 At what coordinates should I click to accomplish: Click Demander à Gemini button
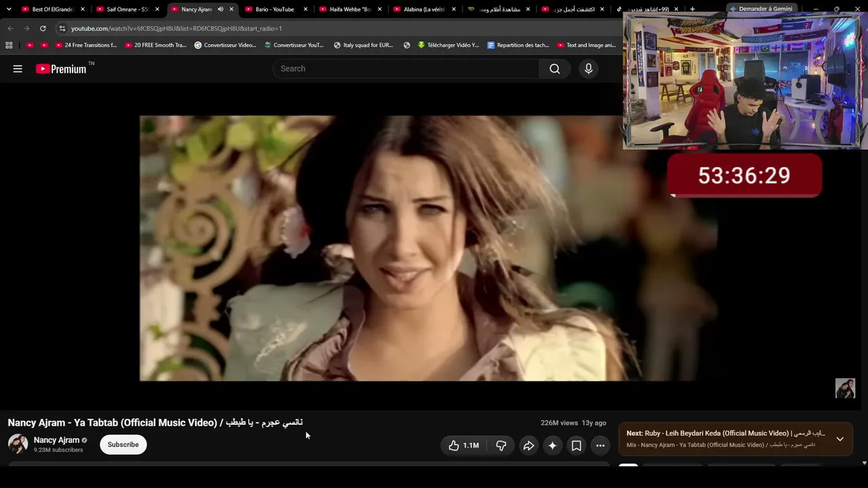(761, 9)
